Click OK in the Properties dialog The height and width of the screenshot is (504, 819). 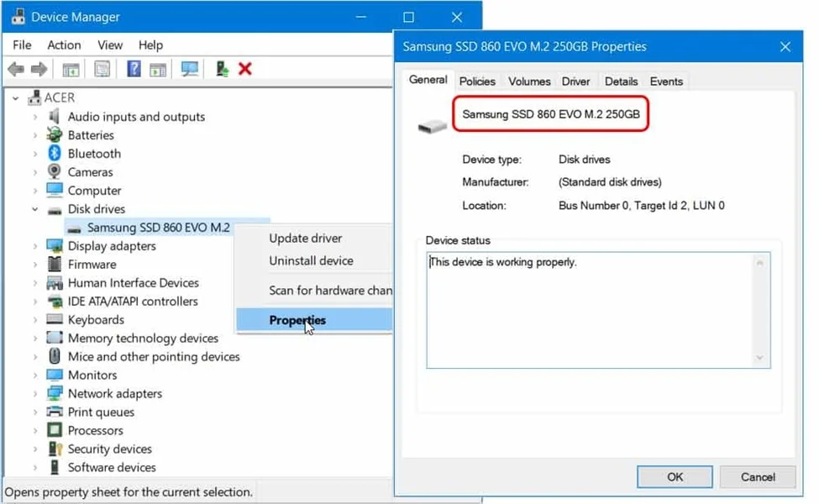(x=675, y=477)
